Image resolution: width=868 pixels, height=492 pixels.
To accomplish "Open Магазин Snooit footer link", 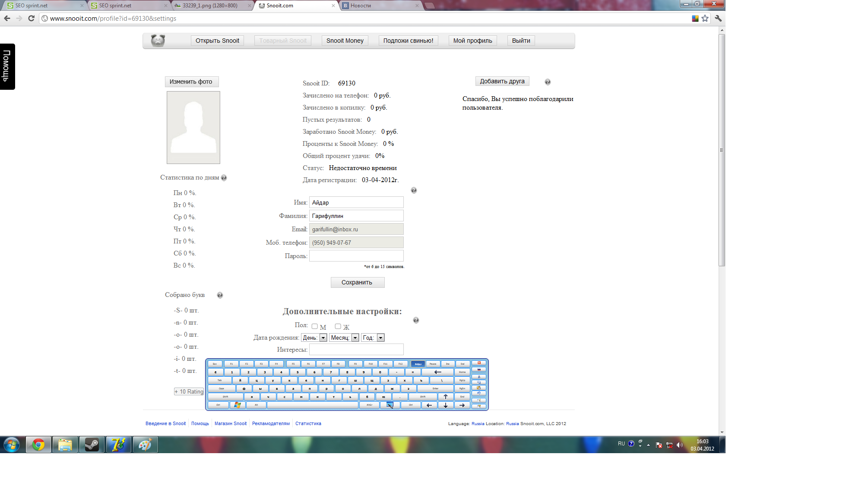I will point(231,424).
